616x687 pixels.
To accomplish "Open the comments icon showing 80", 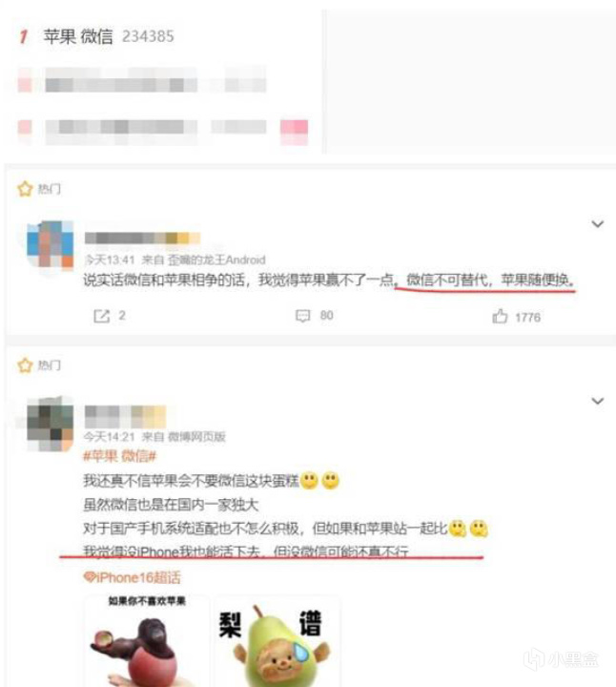I will tap(302, 316).
